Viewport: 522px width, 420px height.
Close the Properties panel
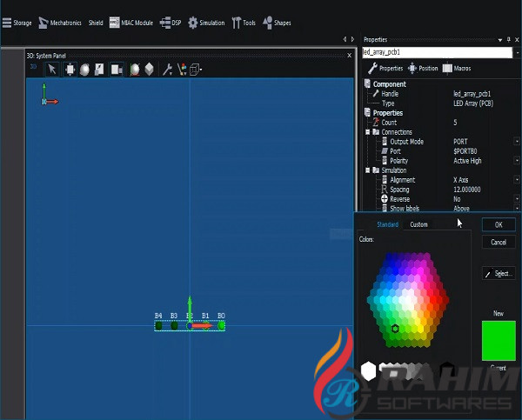tap(517, 40)
